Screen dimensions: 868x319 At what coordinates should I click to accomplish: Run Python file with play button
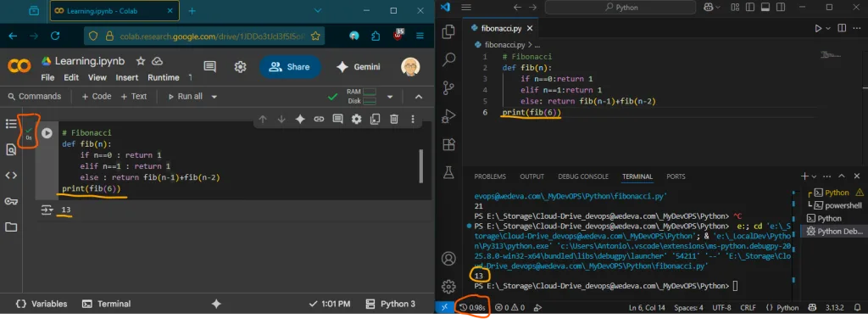[818, 28]
